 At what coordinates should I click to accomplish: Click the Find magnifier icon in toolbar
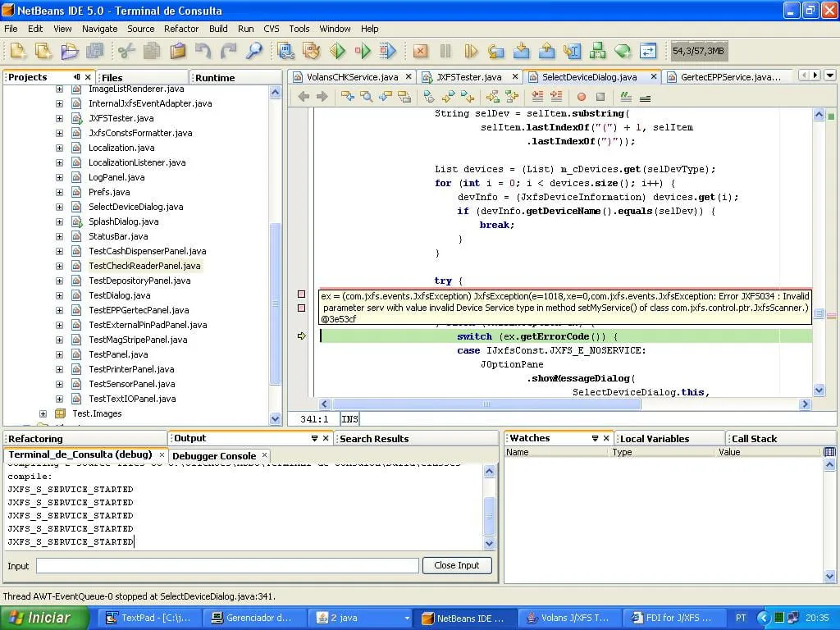(254, 51)
